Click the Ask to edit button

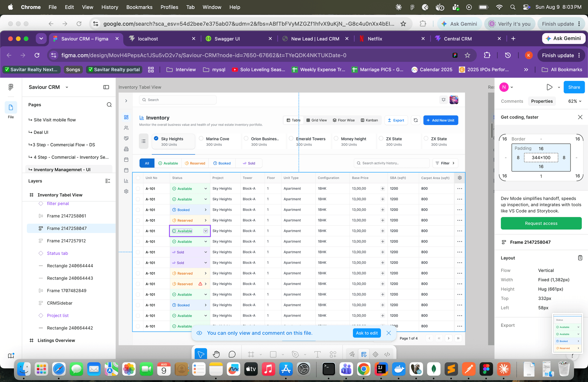(x=367, y=333)
